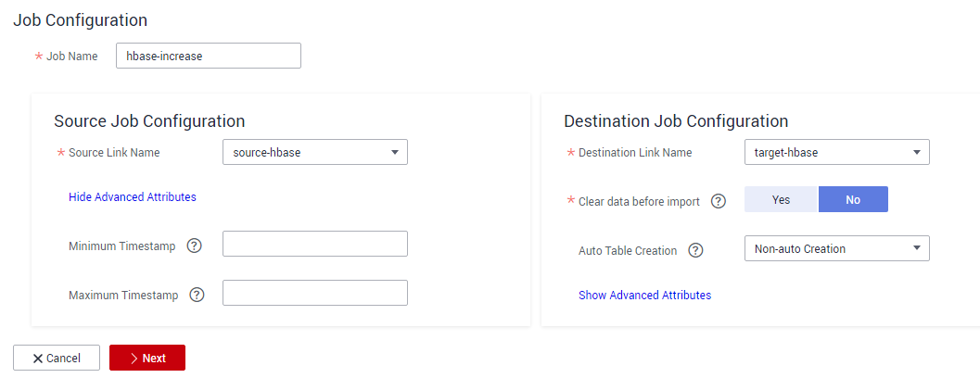Open the Destination Link Name dropdown
Image resolution: width=980 pixels, height=378 pixels.
point(837,152)
